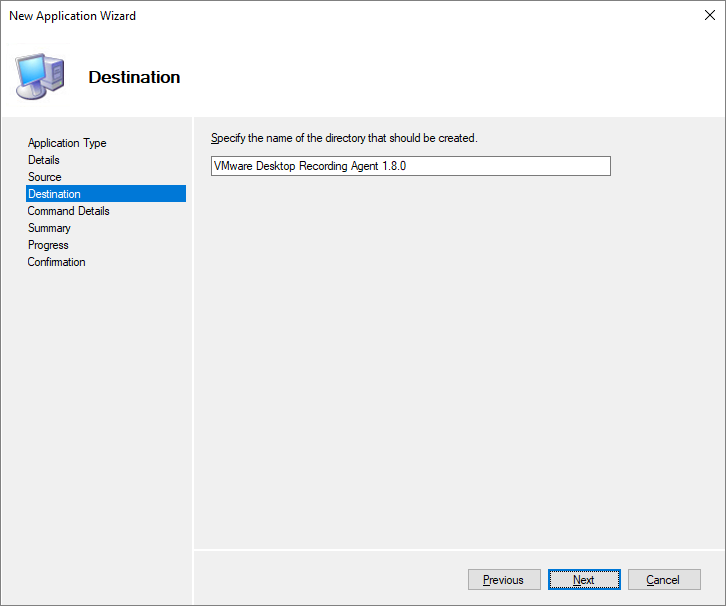Click the New Application Wizard title bar
This screenshot has height=606, width=726.
[x=300, y=16]
